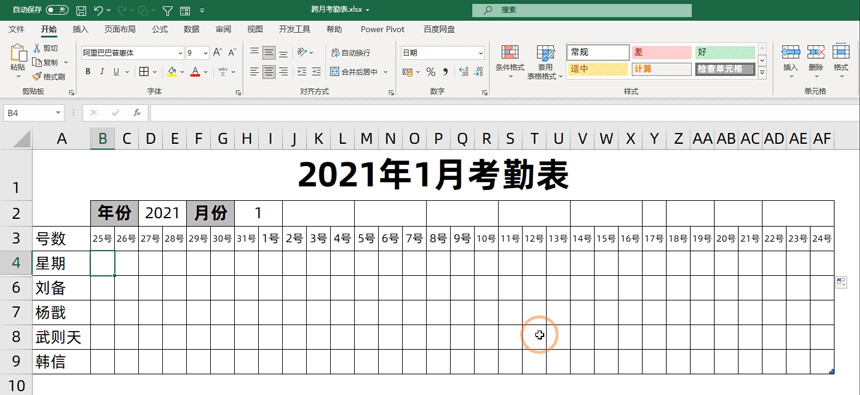The image size is (860, 395).
Task: Switch to the 插入 Insert tab
Action: pos(80,29)
